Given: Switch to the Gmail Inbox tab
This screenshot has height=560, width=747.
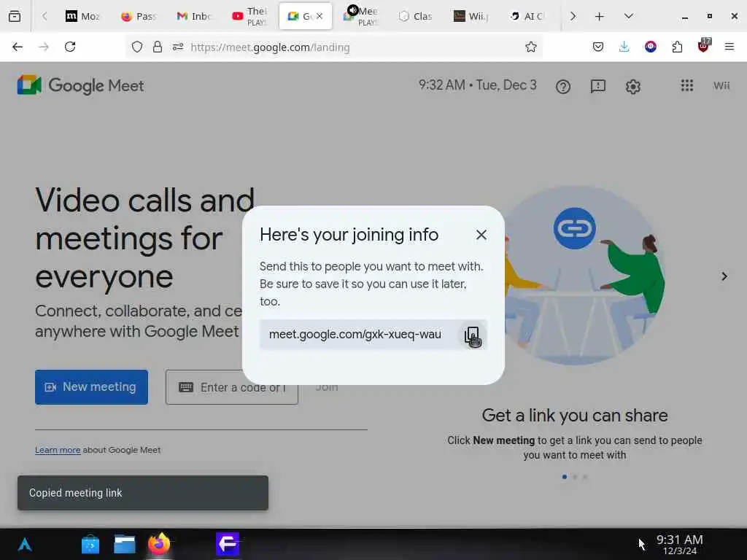Looking at the screenshot, I should click(194, 16).
